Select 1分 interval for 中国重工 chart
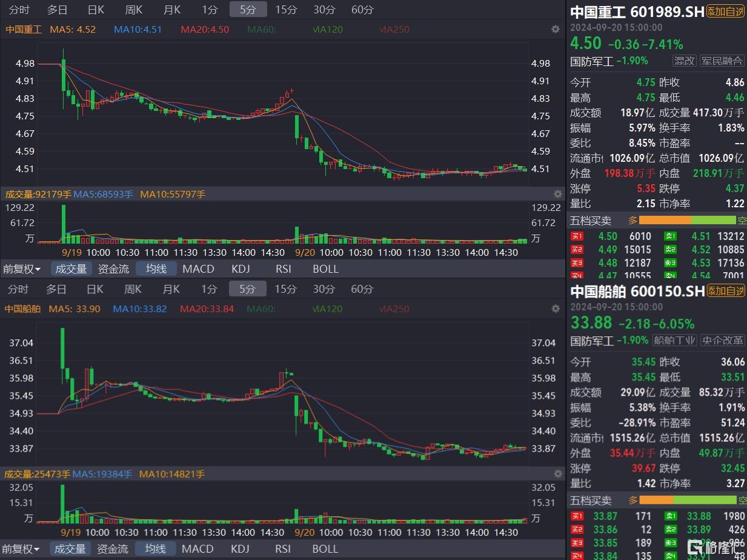The height and width of the screenshot is (560, 747). coord(210,10)
